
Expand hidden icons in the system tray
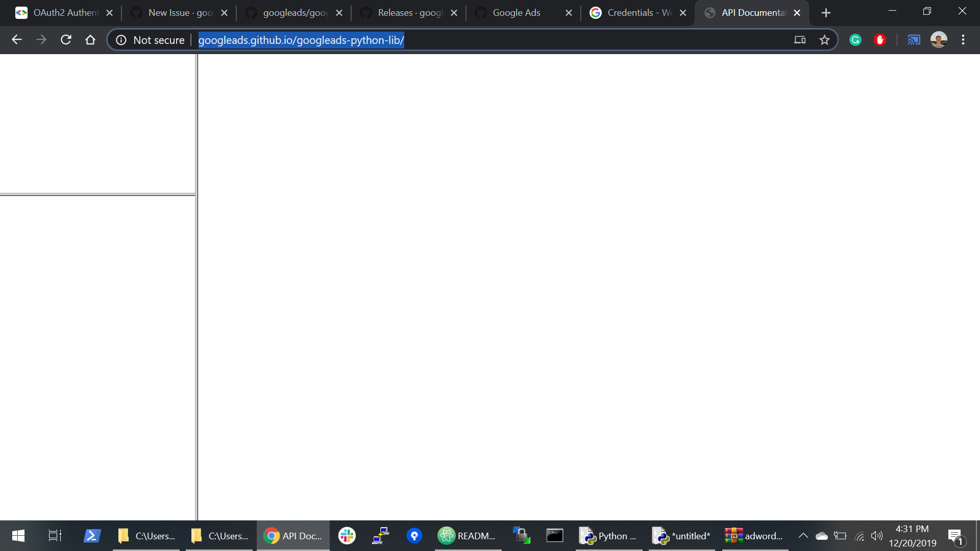(x=802, y=536)
